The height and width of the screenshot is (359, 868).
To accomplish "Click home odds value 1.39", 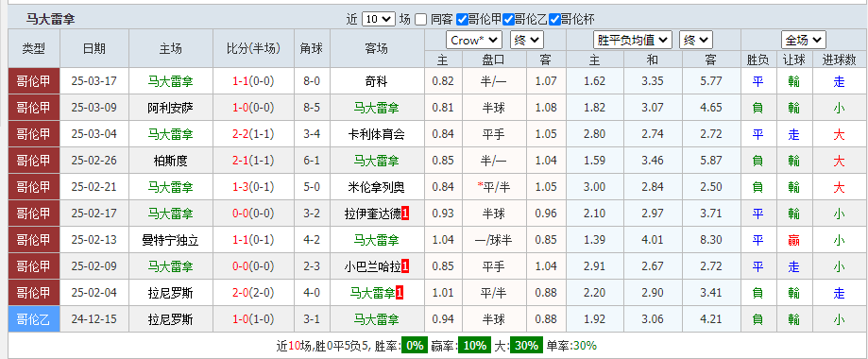I will [594, 240].
